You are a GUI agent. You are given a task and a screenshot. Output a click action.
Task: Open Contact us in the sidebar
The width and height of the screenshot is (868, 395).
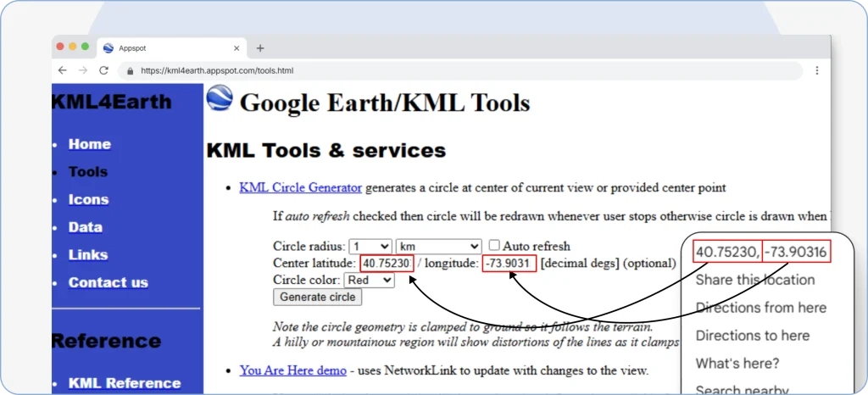click(x=108, y=283)
